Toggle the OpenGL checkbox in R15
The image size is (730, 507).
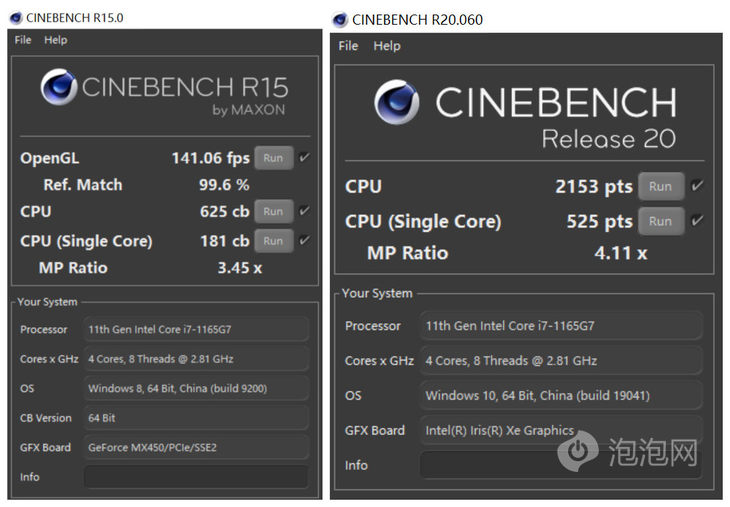(304, 157)
